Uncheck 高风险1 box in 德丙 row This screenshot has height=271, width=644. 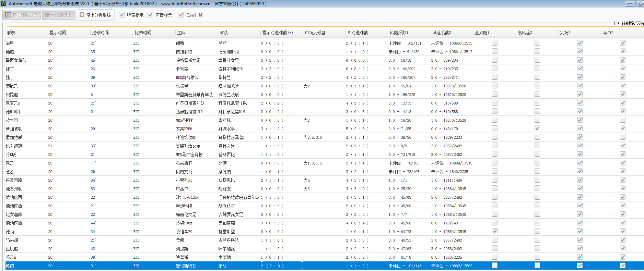click(494, 231)
